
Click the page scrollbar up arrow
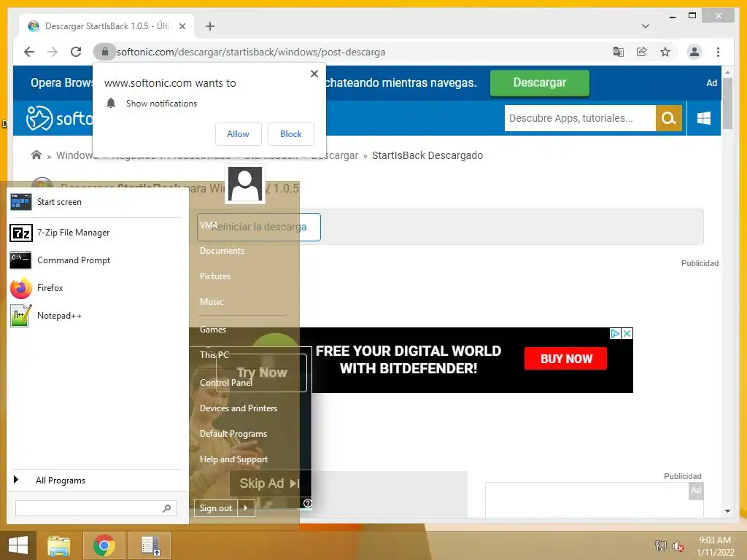(x=727, y=72)
